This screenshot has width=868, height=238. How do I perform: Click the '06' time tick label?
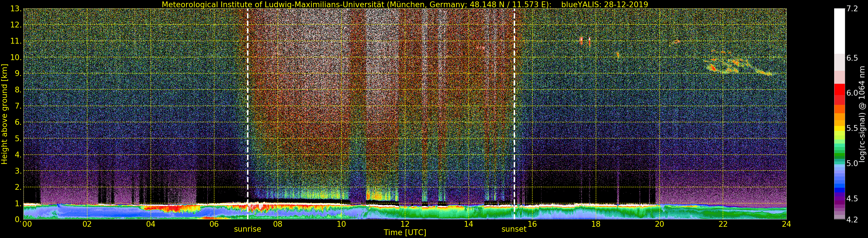214,224
